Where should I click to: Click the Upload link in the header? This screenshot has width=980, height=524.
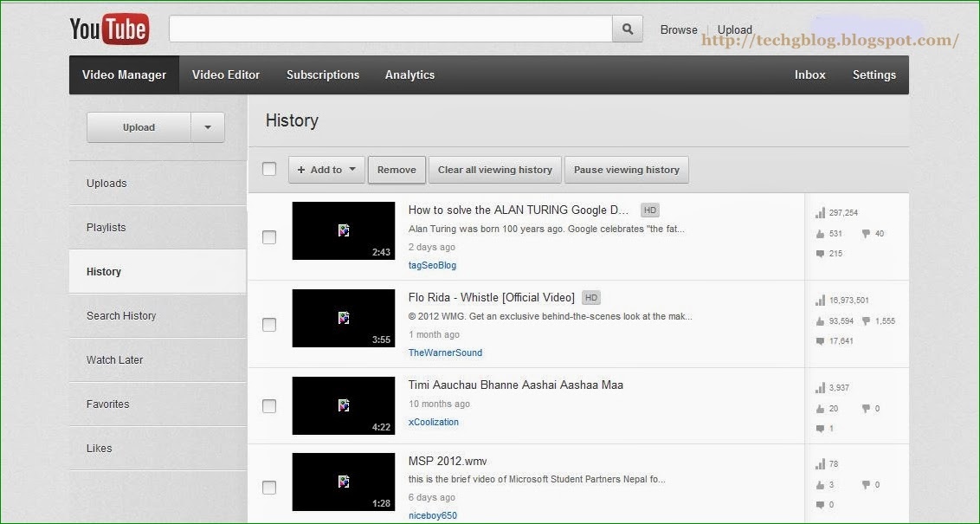click(x=734, y=29)
